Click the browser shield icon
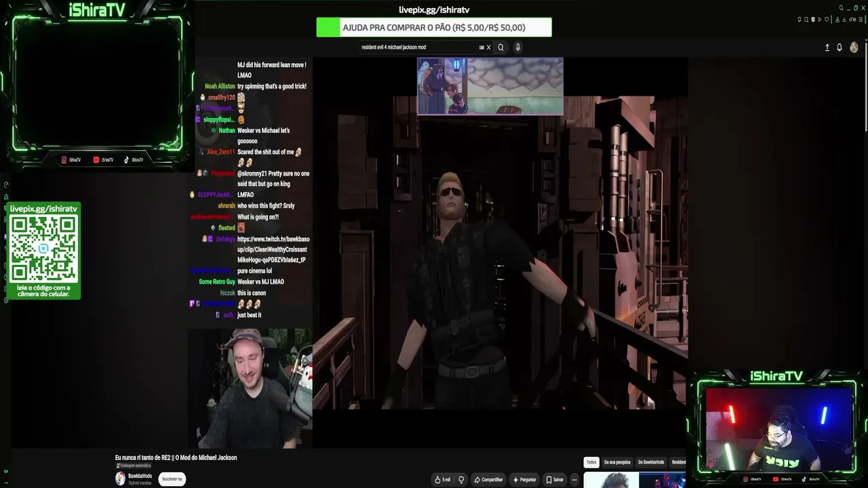 (813, 20)
